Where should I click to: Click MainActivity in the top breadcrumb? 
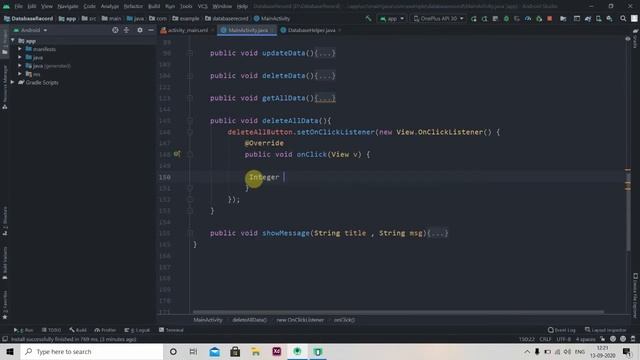(271, 18)
